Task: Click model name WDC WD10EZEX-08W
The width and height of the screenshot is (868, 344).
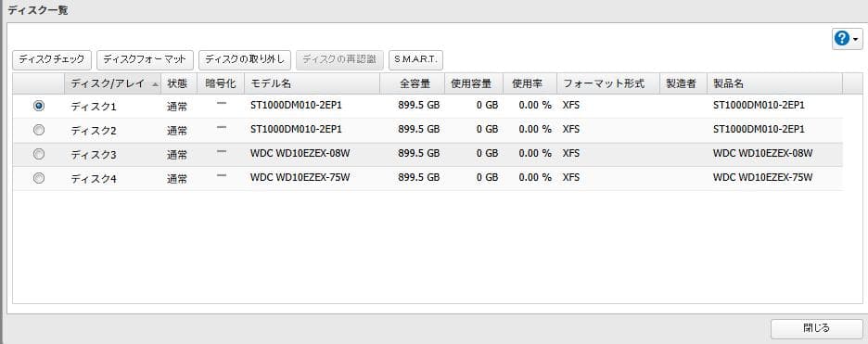Action: pos(300,153)
